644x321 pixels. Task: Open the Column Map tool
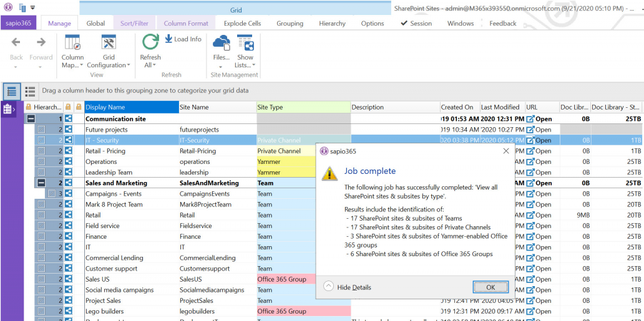point(72,52)
